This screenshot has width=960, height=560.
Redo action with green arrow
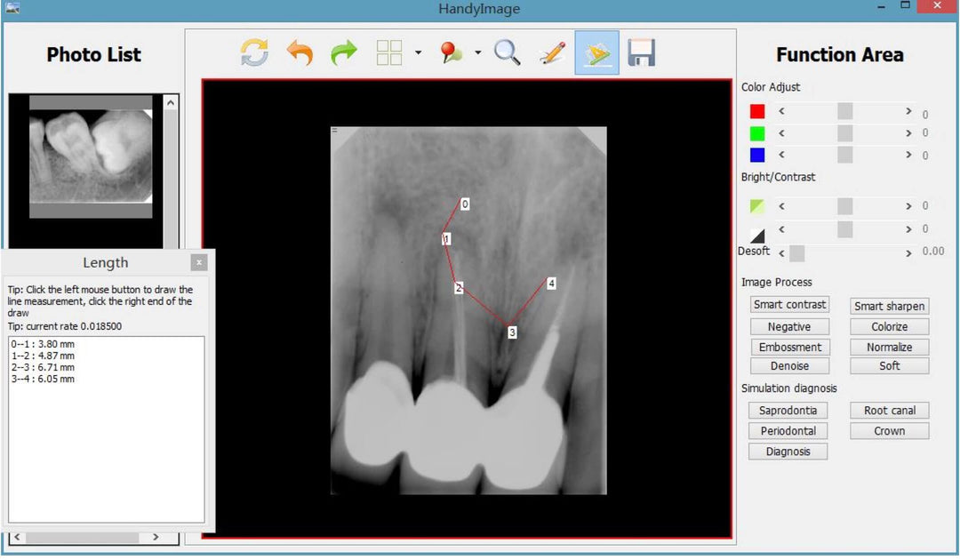pos(344,52)
